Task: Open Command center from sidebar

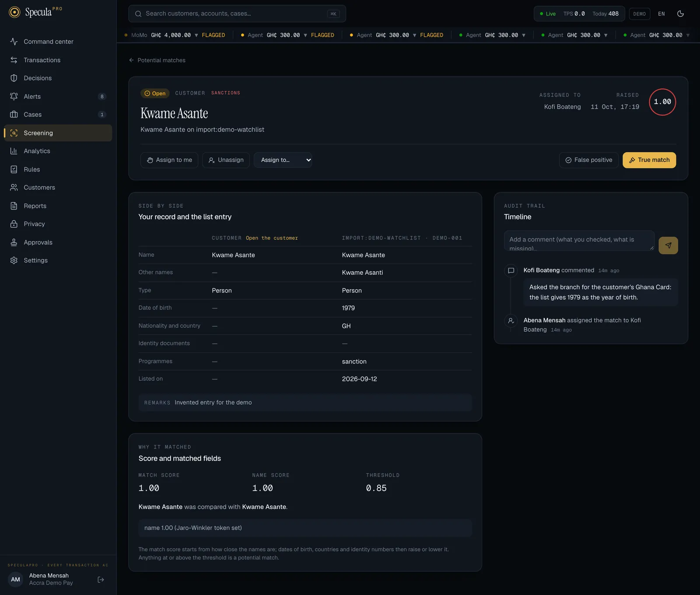Action: (58, 42)
